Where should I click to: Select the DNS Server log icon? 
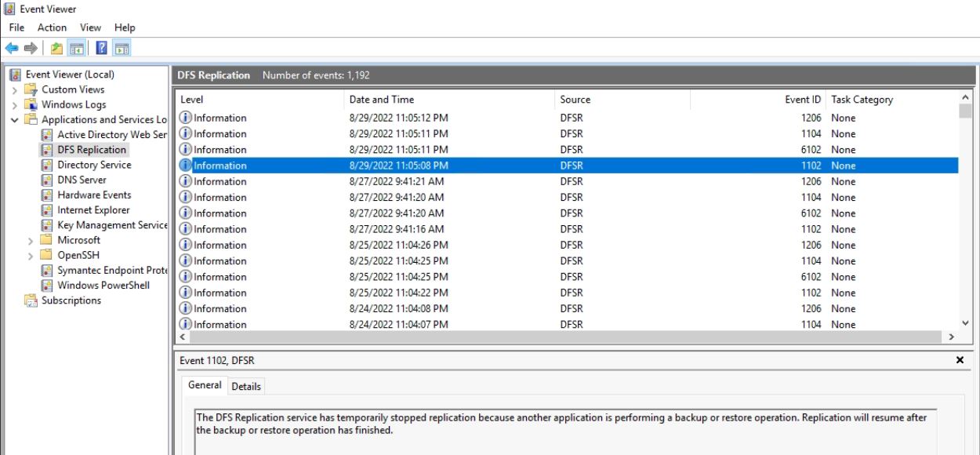(49, 179)
